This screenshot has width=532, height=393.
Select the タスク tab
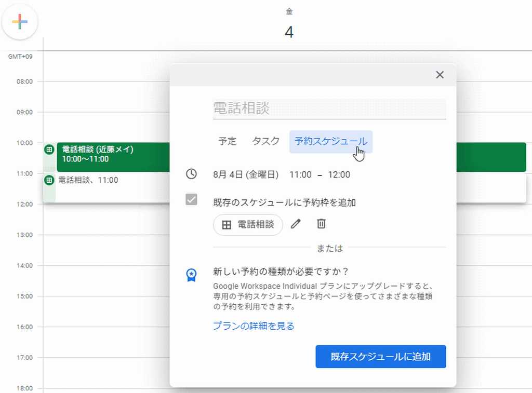click(x=265, y=141)
